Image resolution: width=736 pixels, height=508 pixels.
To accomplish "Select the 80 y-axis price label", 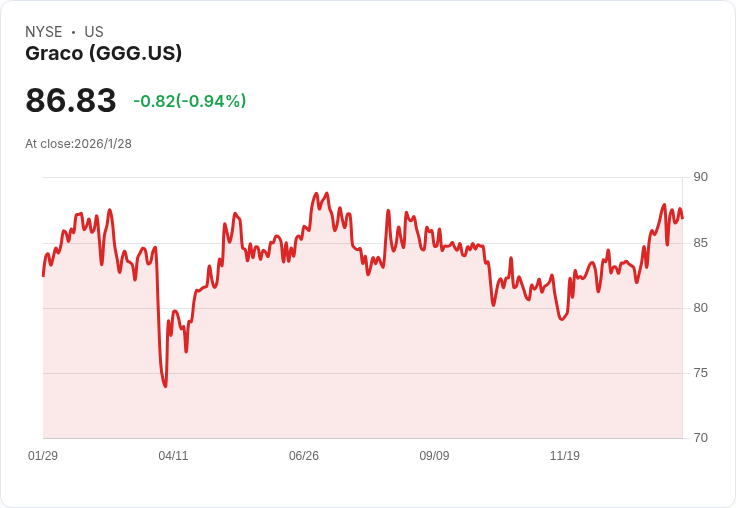I will (700, 308).
